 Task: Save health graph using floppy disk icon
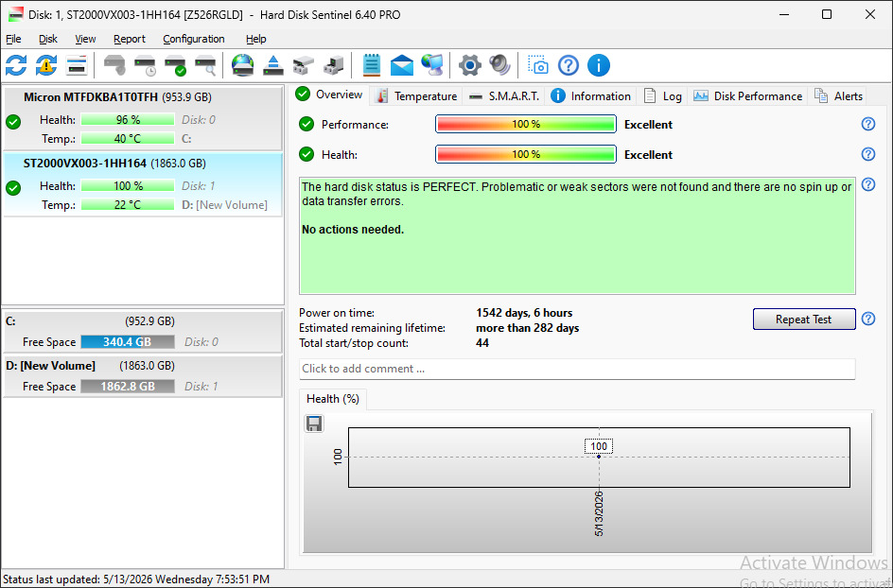point(314,424)
